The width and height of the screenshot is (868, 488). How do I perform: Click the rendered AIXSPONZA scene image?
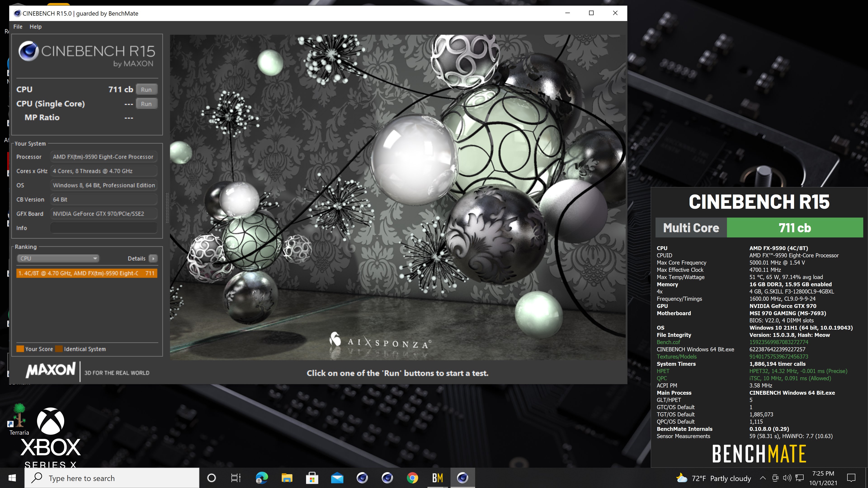point(398,197)
